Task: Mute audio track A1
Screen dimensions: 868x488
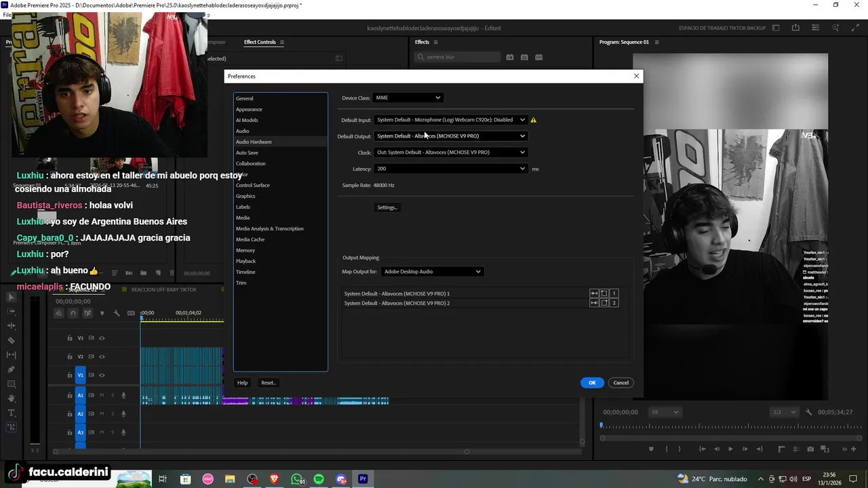Action: coord(102,395)
